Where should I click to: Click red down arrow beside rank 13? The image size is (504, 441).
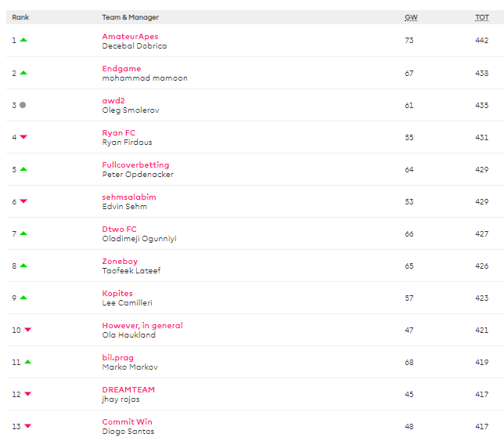(27, 426)
